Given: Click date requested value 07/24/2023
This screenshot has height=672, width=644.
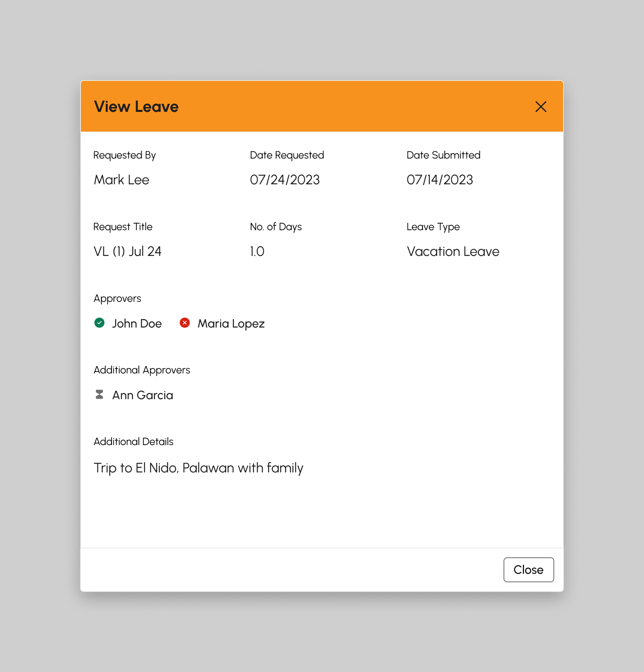Looking at the screenshot, I should tap(285, 179).
